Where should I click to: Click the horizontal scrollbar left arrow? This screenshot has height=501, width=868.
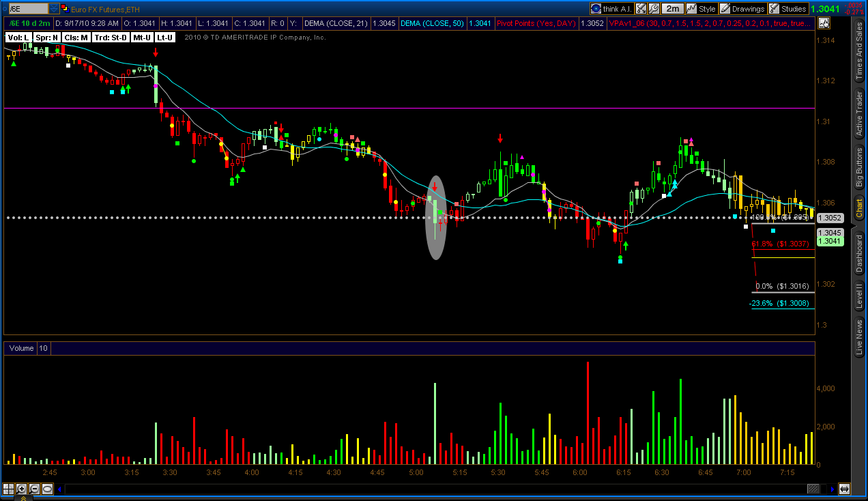[x=59, y=489]
